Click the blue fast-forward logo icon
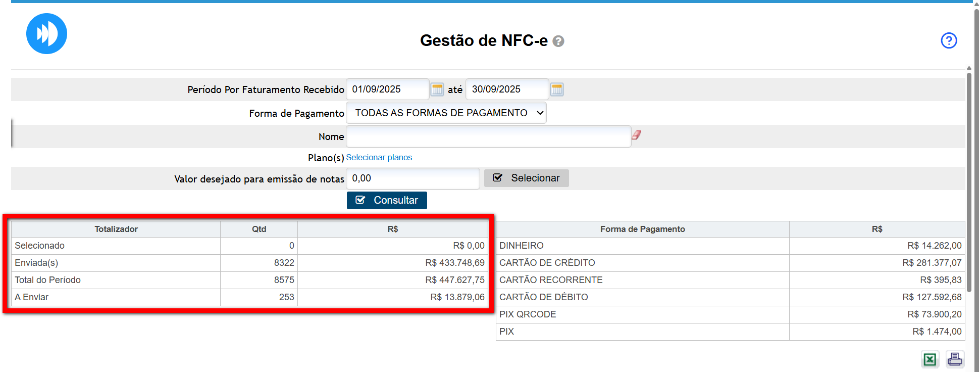Image resolution: width=980 pixels, height=372 pixels. tap(46, 34)
